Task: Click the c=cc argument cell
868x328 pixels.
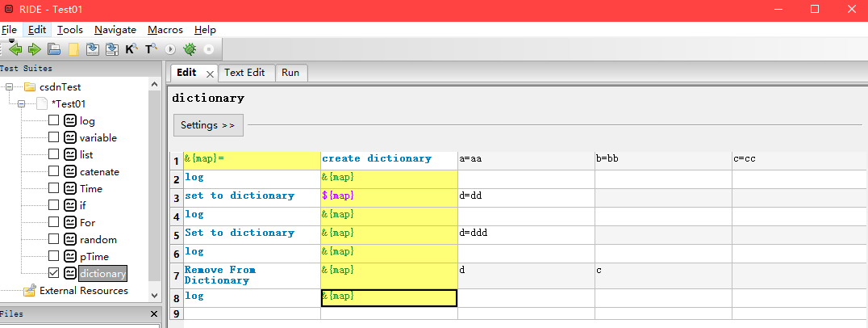Action: (800, 161)
